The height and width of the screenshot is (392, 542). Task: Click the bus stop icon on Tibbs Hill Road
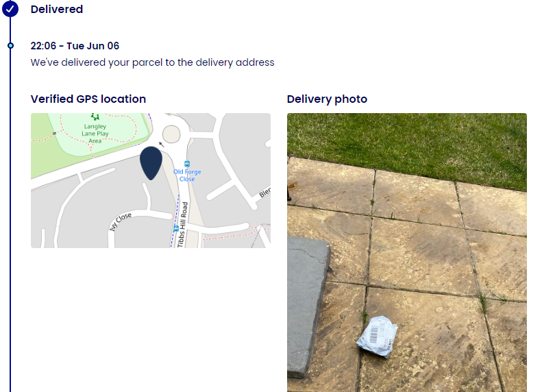coord(176,228)
